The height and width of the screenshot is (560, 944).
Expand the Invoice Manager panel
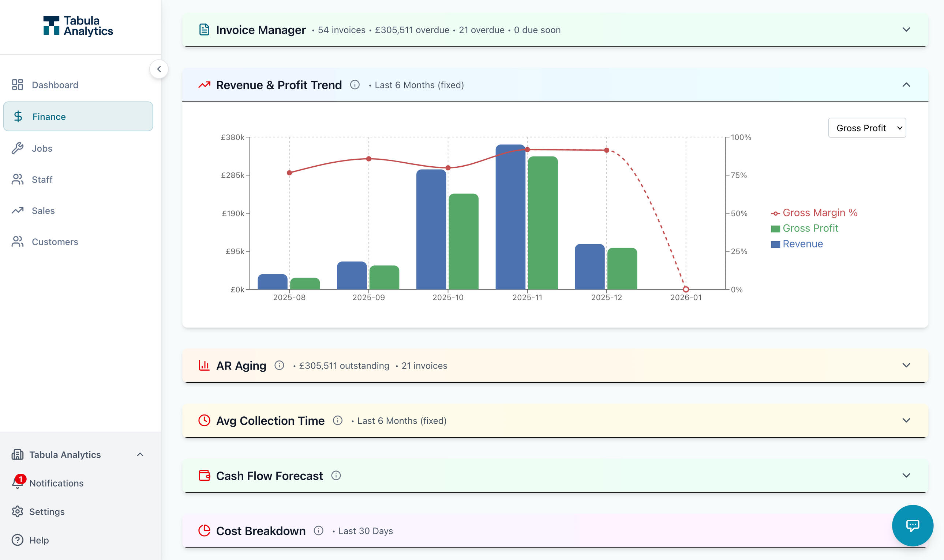tap(906, 30)
